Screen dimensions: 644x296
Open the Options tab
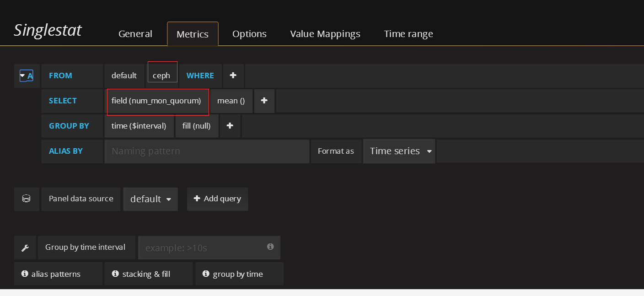[249, 34]
